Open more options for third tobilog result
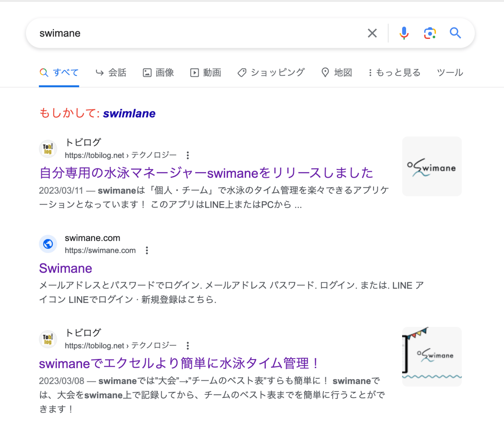504x421 pixels. click(x=188, y=346)
